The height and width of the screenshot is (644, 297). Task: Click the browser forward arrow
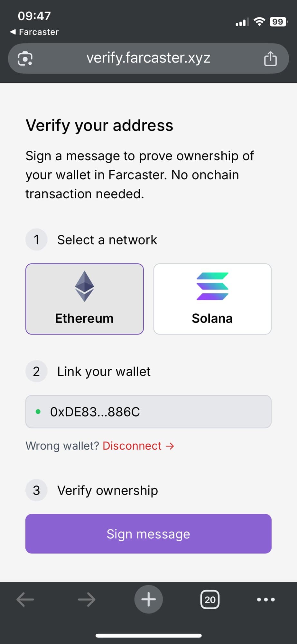(x=86, y=599)
